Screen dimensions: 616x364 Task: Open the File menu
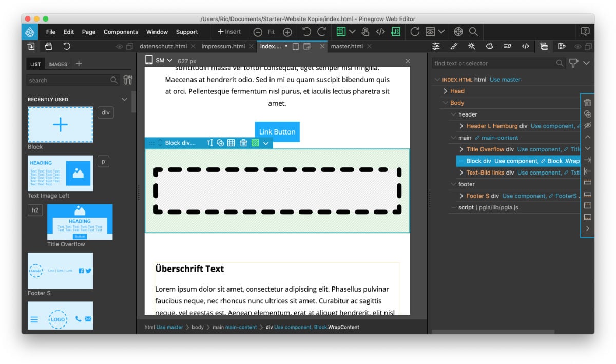51,32
